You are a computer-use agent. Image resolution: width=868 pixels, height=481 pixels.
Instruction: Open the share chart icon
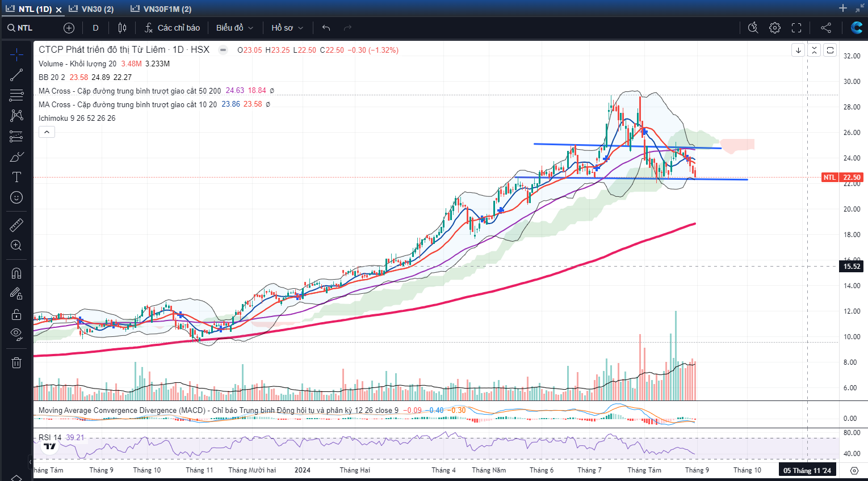(x=826, y=28)
